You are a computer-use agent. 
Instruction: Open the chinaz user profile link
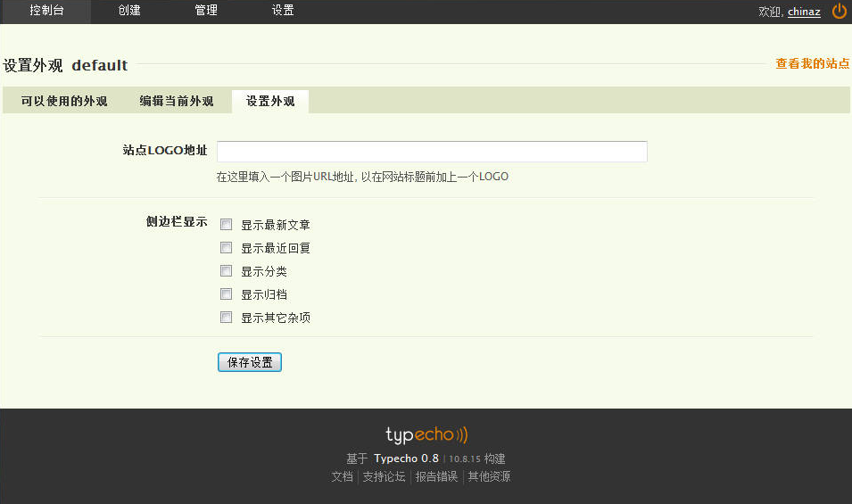pyautogui.click(x=804, y=12)
